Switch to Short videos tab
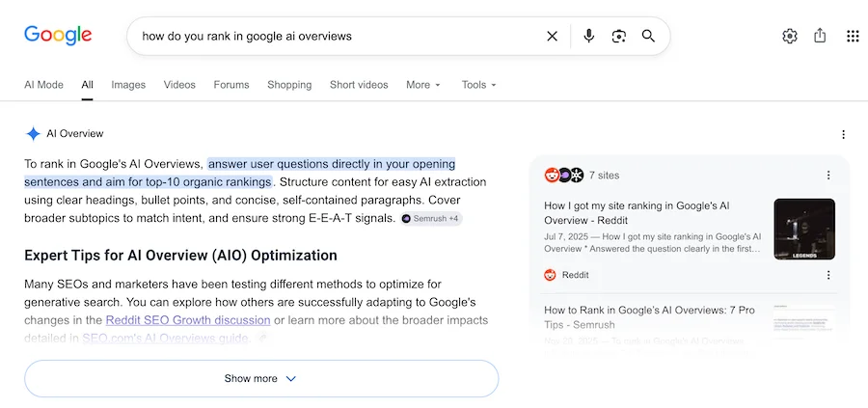This screenshot has width=868, height=408. (x=359, y=85)
